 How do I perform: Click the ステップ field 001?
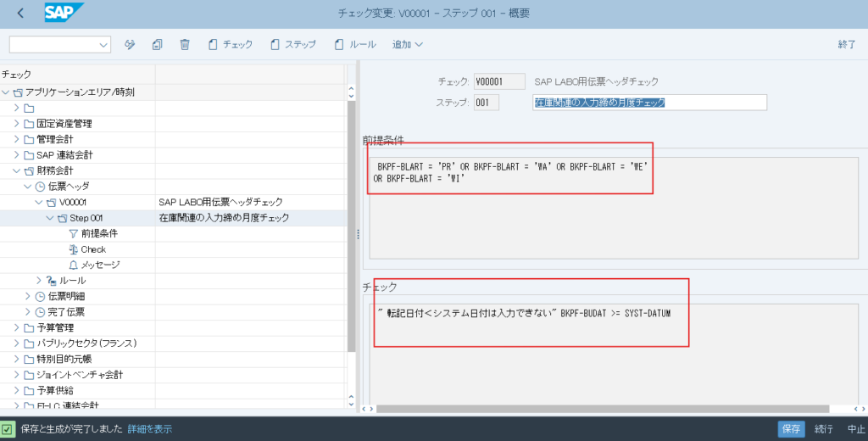pyautogui.click(x=486, y=103)
